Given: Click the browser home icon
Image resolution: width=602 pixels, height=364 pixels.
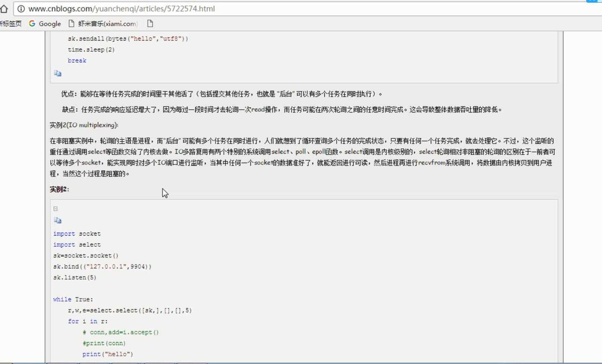Looking at the screenshot, I should pos(4,9).
